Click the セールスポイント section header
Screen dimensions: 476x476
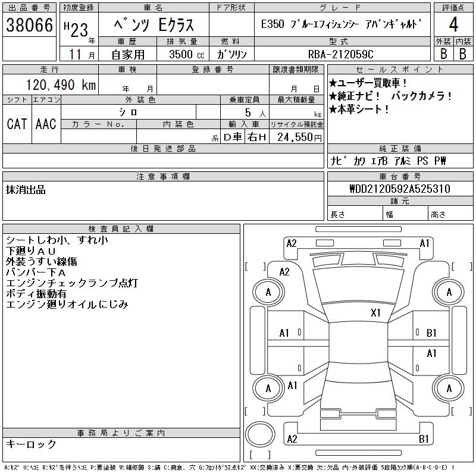(400, 70)
